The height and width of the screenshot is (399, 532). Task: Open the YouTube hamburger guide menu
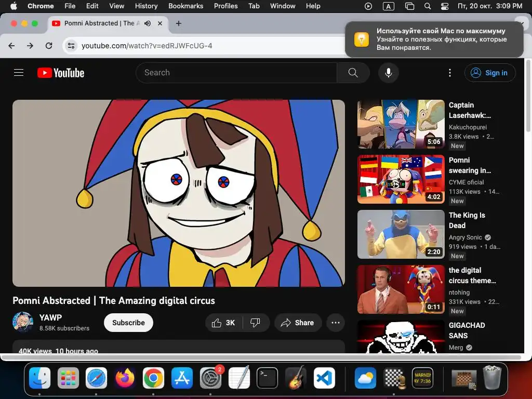(19, 73)
